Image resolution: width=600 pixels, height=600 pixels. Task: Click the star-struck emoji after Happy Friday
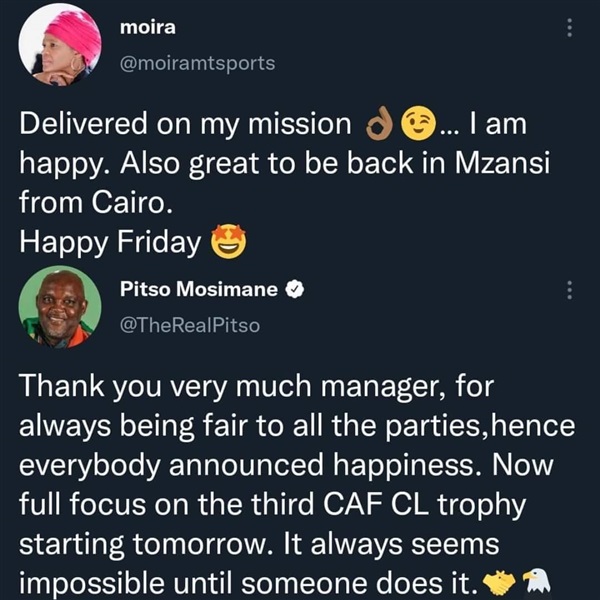coord(229,241)
